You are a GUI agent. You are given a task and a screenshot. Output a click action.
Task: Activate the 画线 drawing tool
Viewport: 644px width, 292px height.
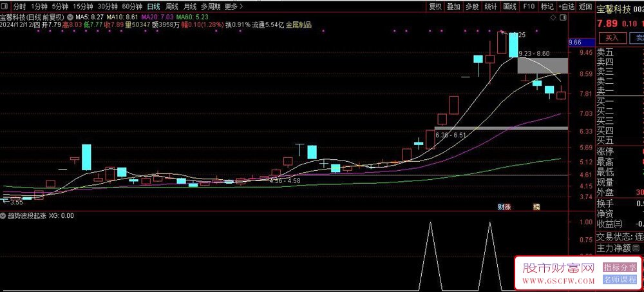tap(509, 6)
